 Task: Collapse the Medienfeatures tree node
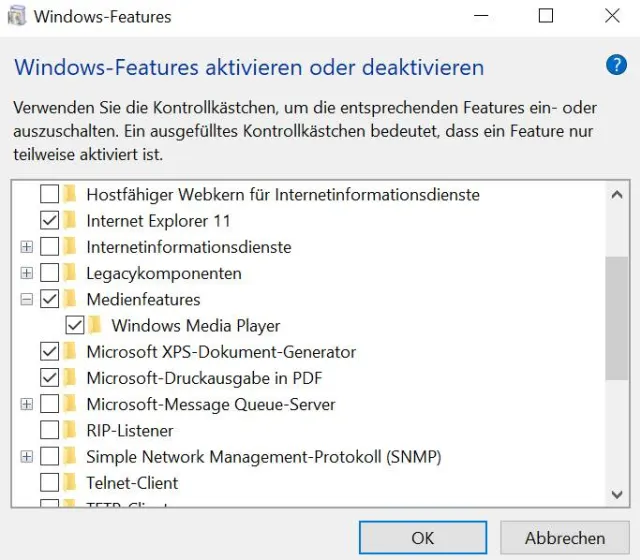click(x=27, y=299)
